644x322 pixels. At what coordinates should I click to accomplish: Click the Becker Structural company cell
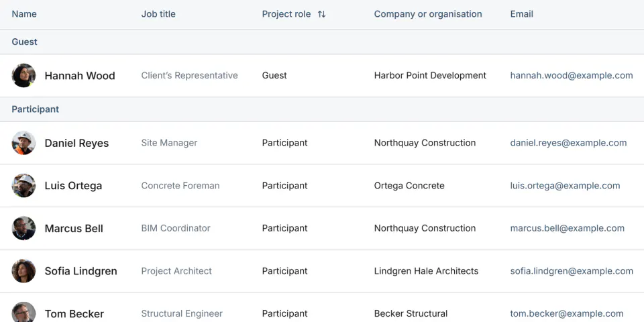(x=411, y=314)
